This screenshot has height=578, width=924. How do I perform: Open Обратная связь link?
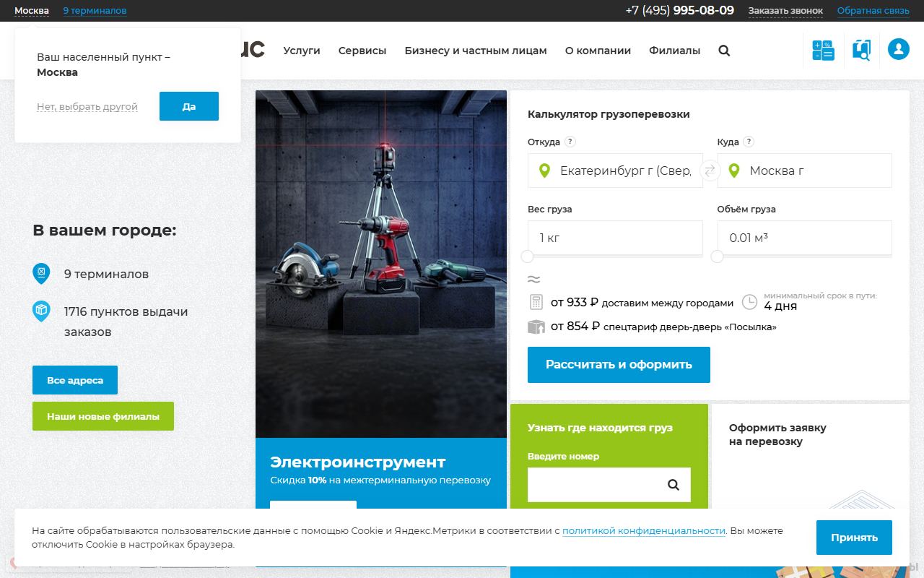tap(873, 11)
